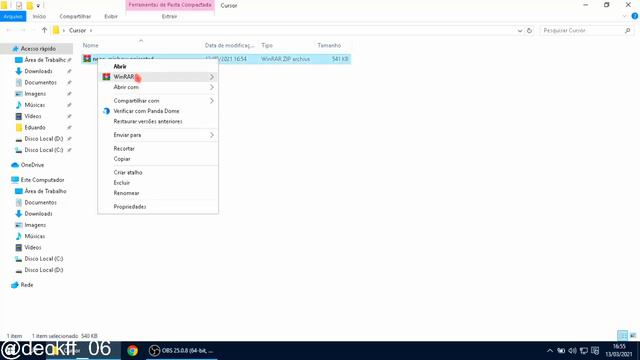This screenshot has width=640, height=360.
Task: Click the Cursor folder in address path
Action: [77, 31]
